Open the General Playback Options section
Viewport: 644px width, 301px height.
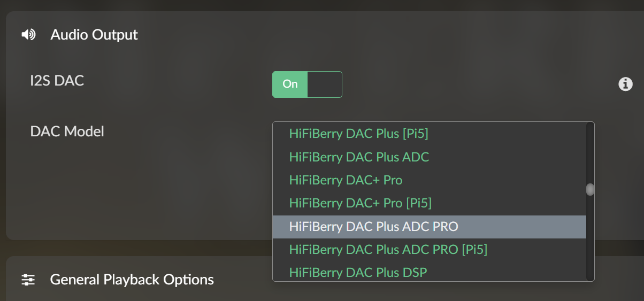(x=132, y=280)
